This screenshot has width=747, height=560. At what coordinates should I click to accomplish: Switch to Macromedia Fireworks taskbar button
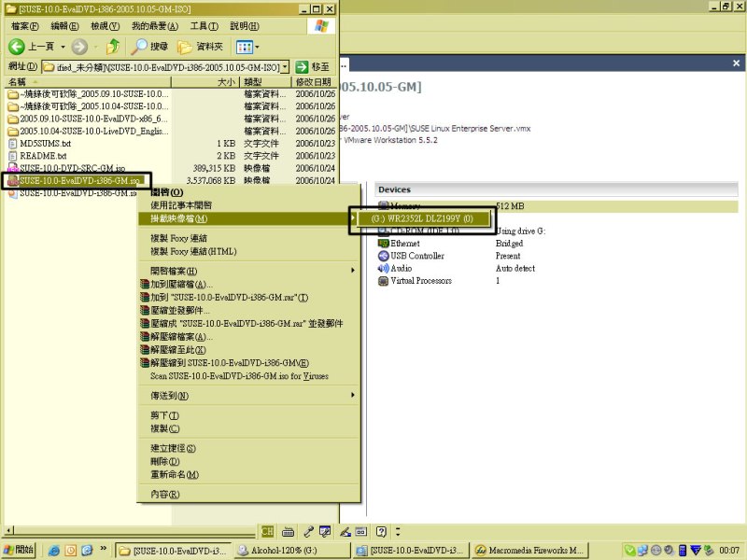[x=529, y=551]
